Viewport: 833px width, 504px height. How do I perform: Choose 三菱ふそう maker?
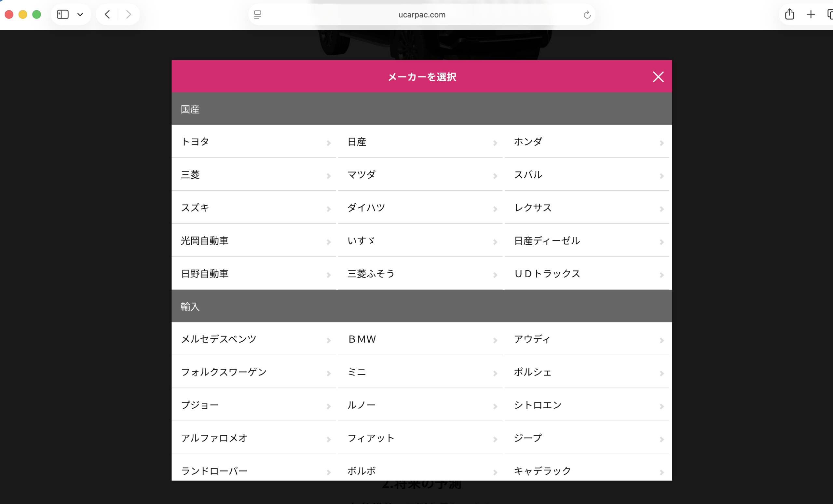[x=420, y=273]
